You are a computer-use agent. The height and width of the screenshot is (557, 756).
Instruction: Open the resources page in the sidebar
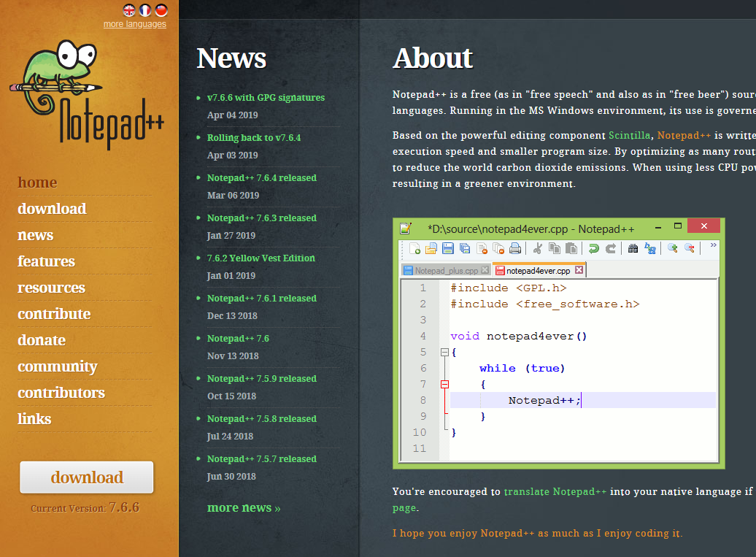(x=52, y=288)
